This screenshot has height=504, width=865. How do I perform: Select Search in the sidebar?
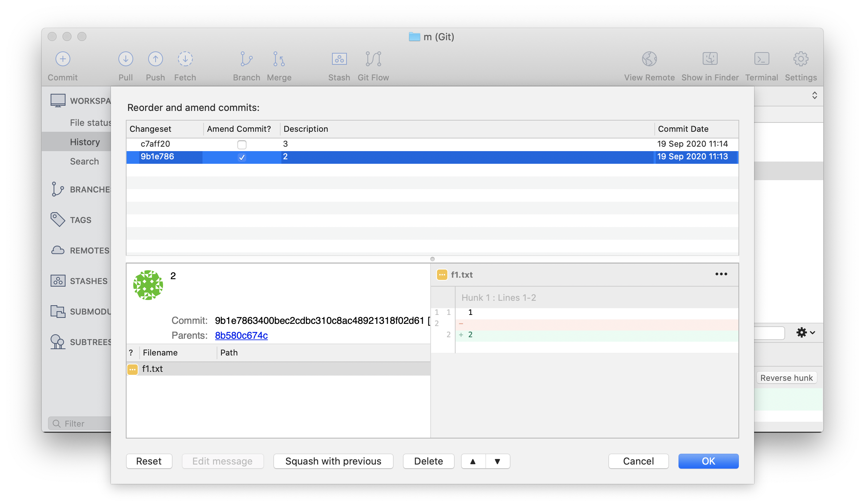click(84, 161)
